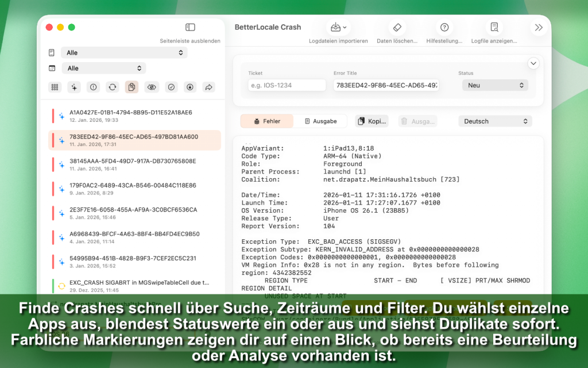Screen dimensions: 588x368
Task: Click the Logdateien importieren toolbar icon
Action: pos(338,28)
